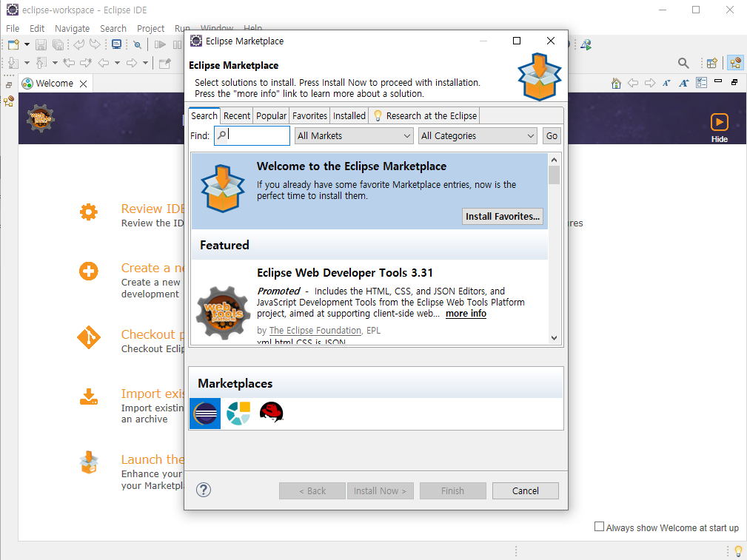The image size is (747, 560).
Task: Switch to the Recent tab
Action: [237, 116]
